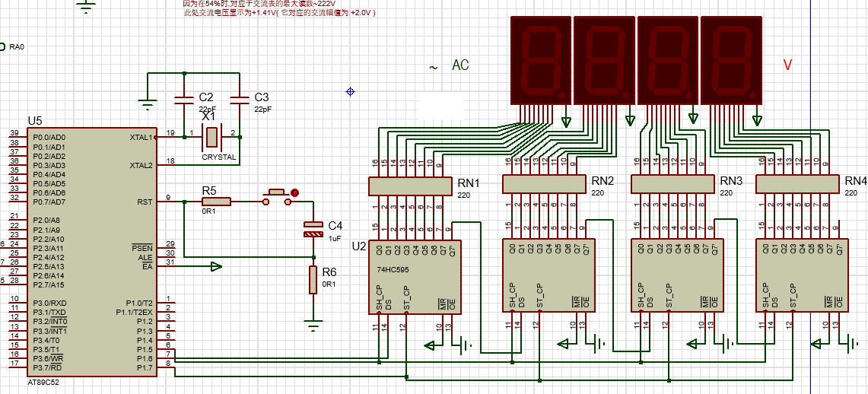Select resistor R6 above ground
The height and width of the screenshot is (394, 868).
(313, 280)
